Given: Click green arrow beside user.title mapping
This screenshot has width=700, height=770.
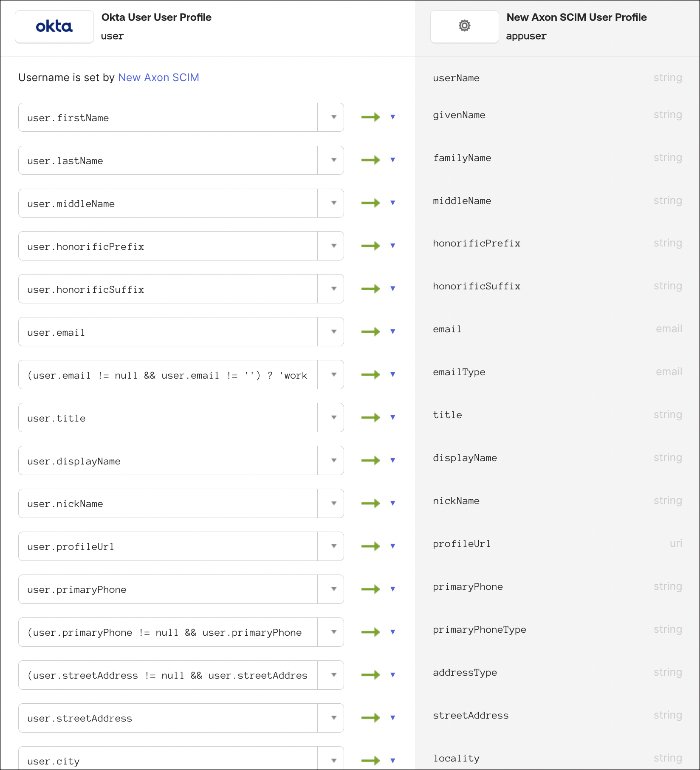Looking at the screenshot, I should click(370, 418).
